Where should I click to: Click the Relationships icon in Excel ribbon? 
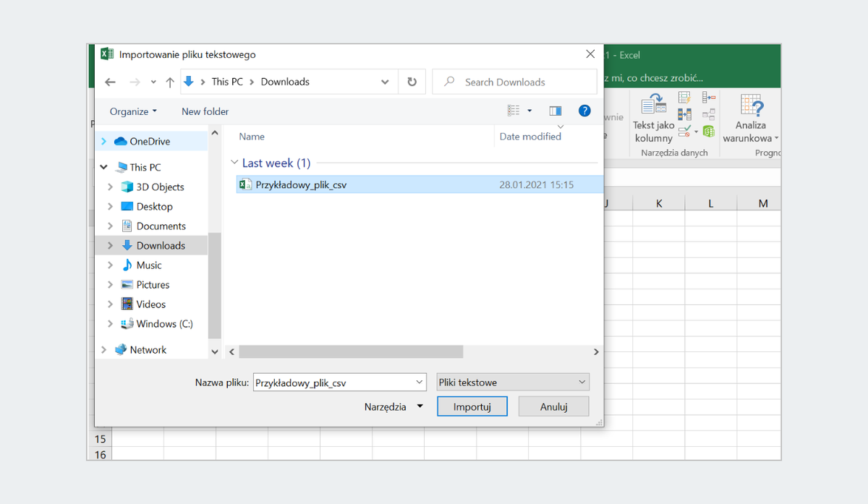click(x=709, y=114)
